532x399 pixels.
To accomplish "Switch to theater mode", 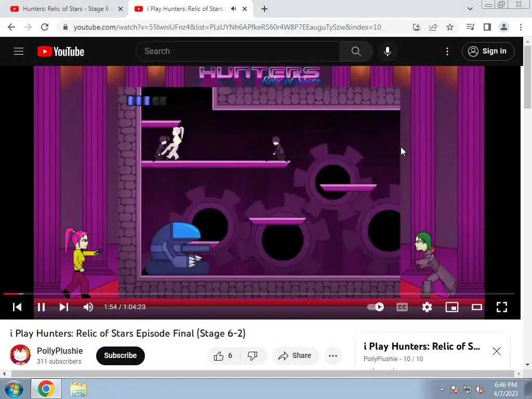I will pos(477,307).
